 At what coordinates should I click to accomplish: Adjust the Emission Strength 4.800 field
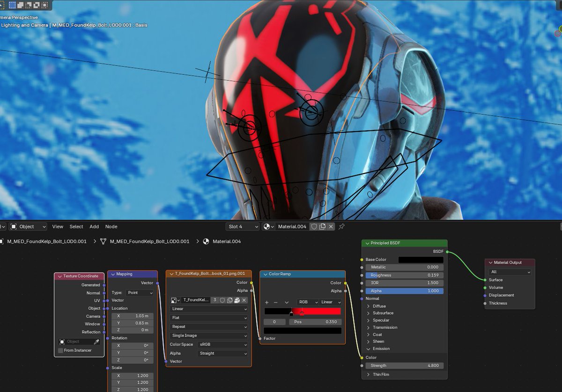tap(405, 365)
